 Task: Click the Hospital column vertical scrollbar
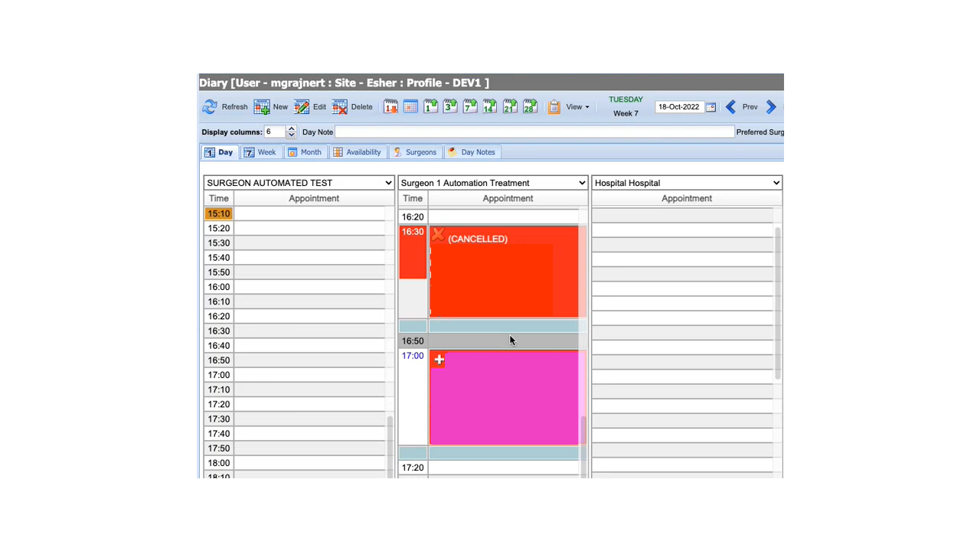point(778,302)
